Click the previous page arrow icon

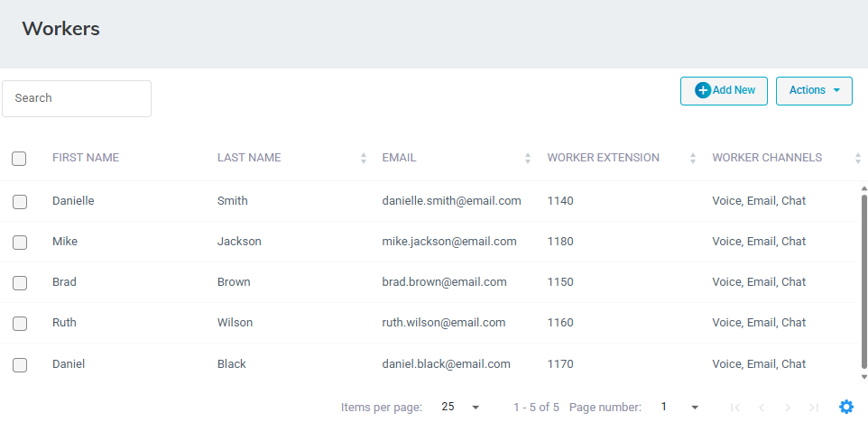pyautogui.click(x=762, y=408)
